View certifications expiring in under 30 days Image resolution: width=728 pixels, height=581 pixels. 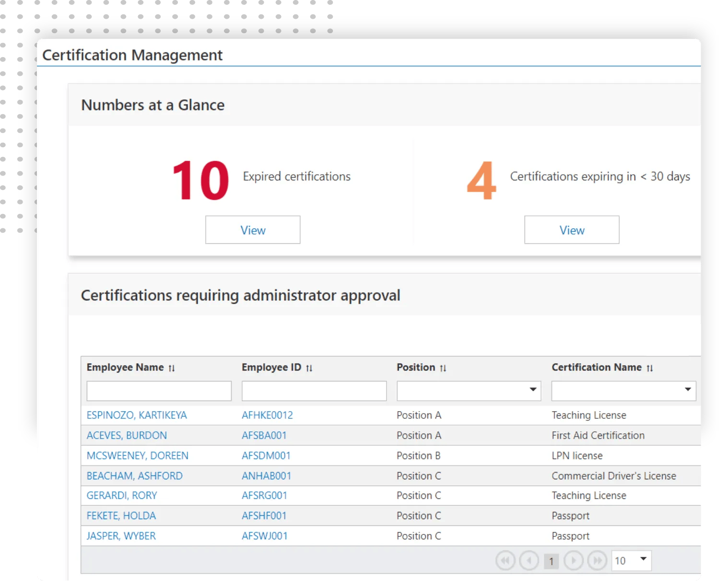coord(572,230)
